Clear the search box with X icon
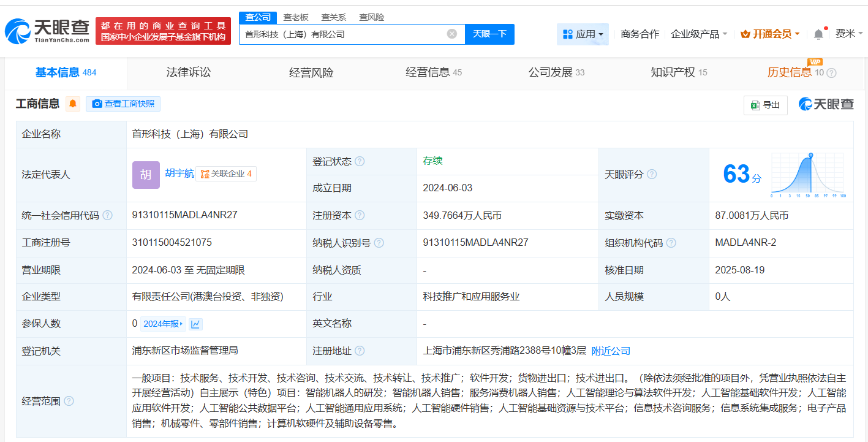Viewport: 868px width, 442px height. tap(452, 34)
